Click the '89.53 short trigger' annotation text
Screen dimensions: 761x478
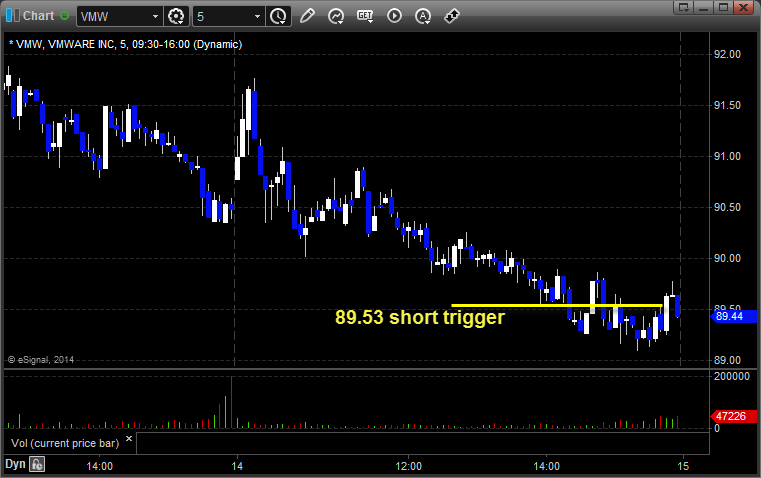pyautogui.click(x=420, y=317)
